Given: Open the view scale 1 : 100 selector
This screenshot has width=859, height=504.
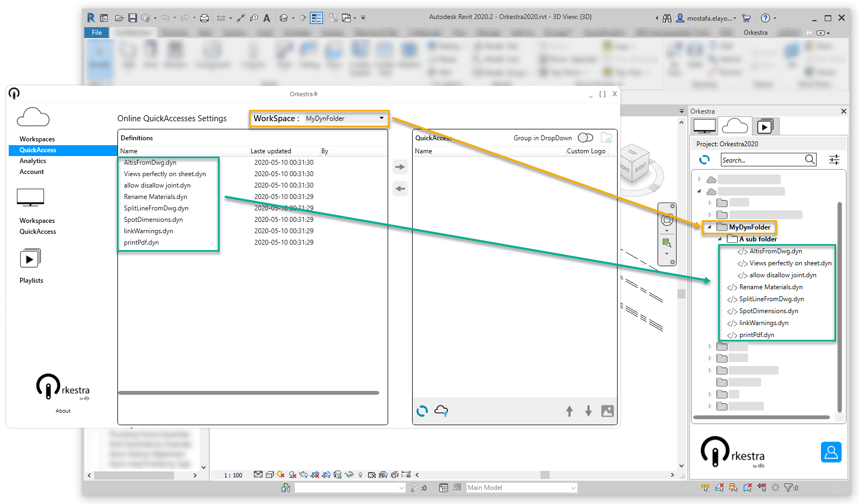Looking at the screenshot, I should click(x=233, y=475).
